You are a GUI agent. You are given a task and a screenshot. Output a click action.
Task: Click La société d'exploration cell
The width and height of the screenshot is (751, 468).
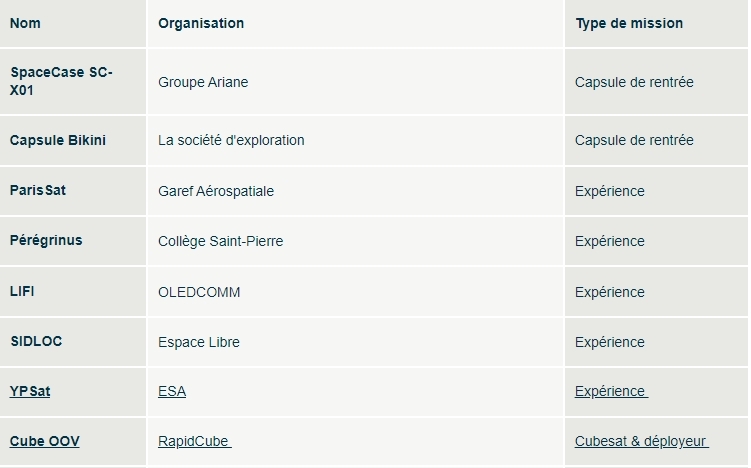[x=231, y=140]
